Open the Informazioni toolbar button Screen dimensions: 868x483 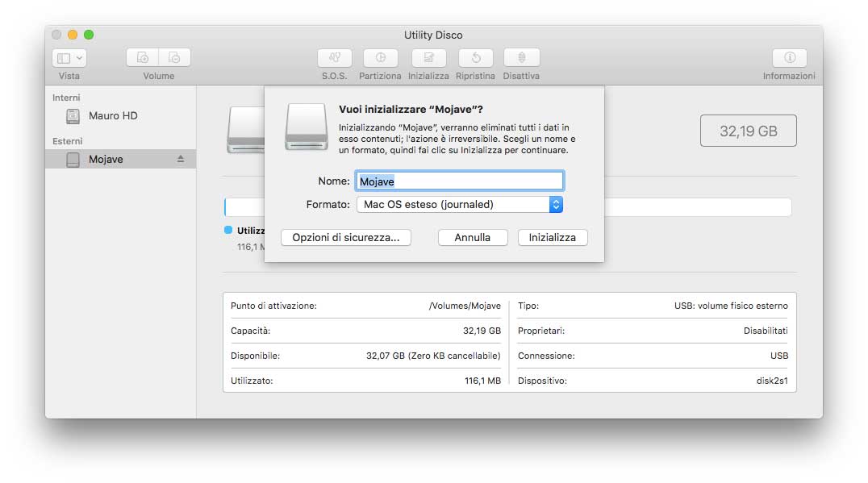790,57
